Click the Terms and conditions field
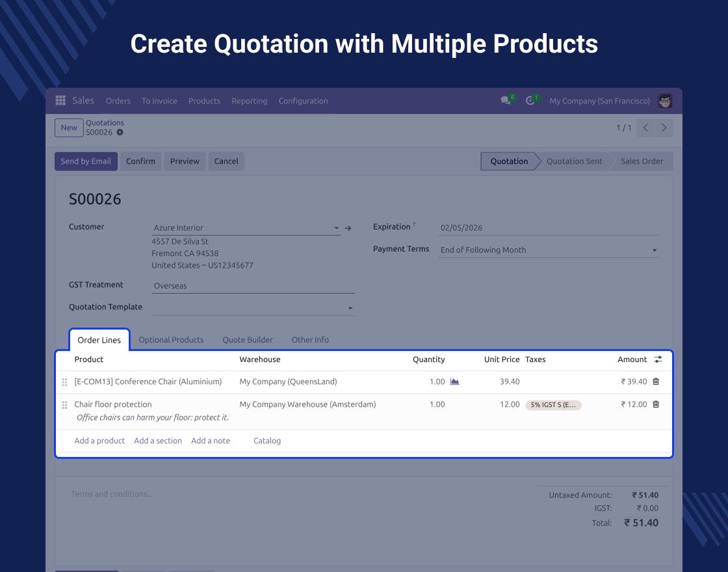Viewport: 728px width, 572px height. click(111, 494)
